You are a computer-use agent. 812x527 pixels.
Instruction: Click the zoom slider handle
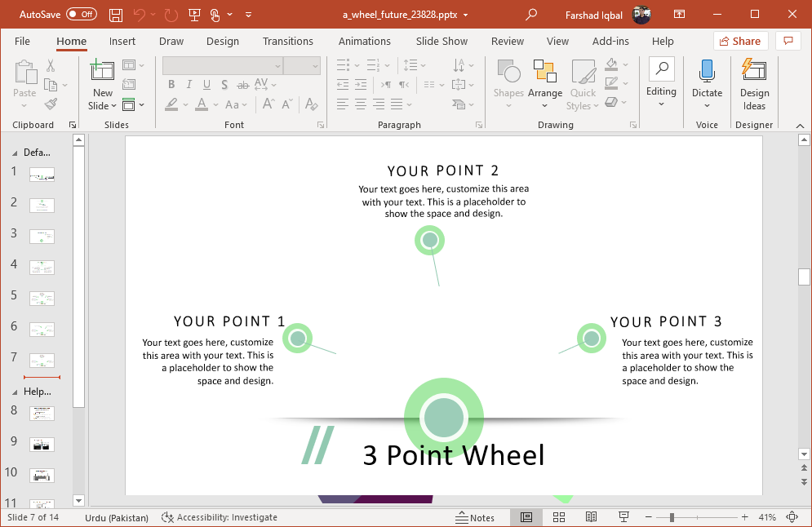coord(672,517)
